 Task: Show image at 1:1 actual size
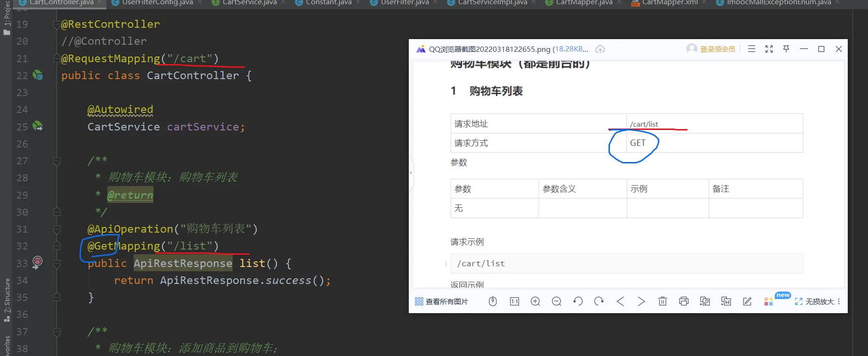tap(514, 301)
